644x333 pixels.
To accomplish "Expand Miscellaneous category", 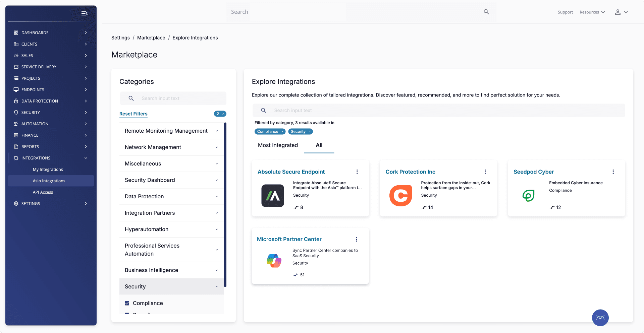I will click(x=217, y=164).
